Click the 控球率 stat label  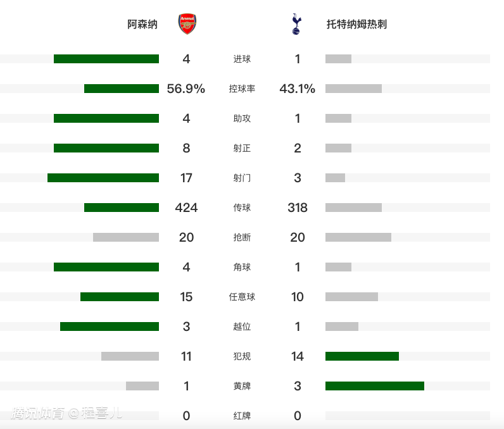(x=242, y=89)
